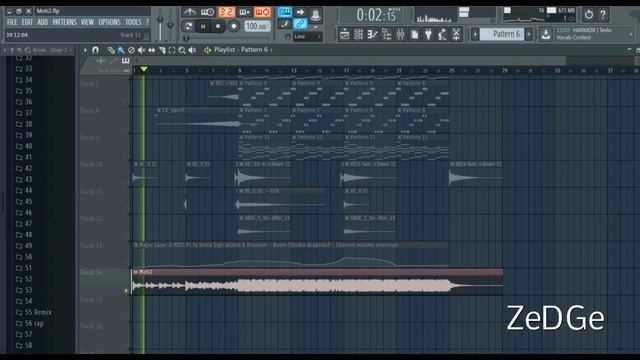Select the Select marquee tool
Image resolution: width=640 pixels, height=360 pixels.
(x=172, y=50)
